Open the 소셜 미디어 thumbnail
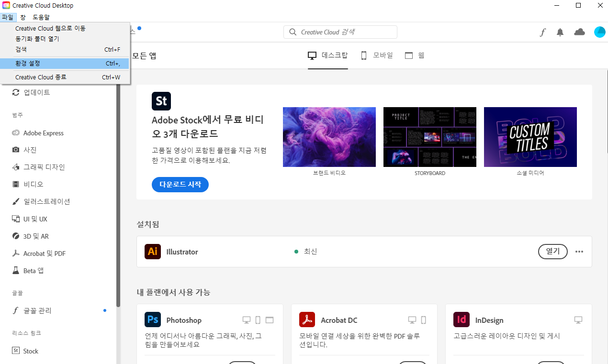This screenshot has height=364, width=608. (530, 137)
